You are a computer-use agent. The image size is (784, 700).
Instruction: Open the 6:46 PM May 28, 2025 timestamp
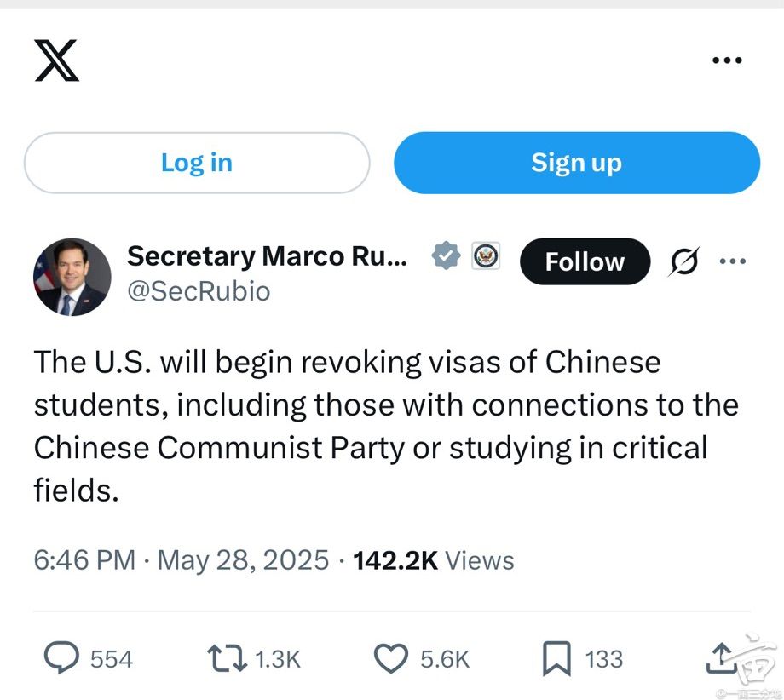click(x=181, y=560)
